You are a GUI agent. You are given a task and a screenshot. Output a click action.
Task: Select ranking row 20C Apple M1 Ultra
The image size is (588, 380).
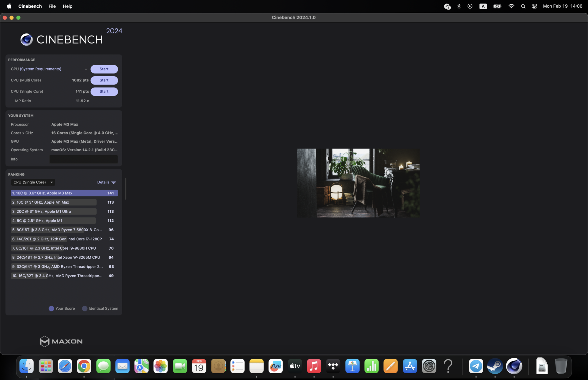[64, 212]
